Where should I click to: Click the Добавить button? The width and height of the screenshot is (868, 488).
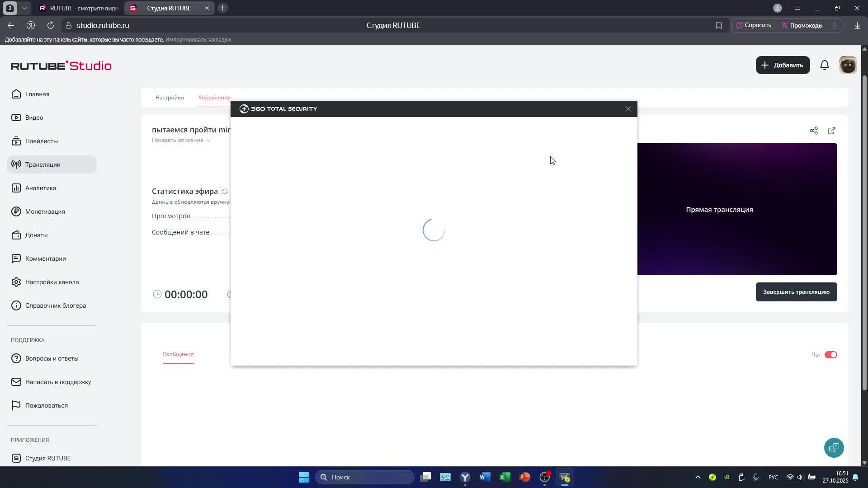point(783,65)
